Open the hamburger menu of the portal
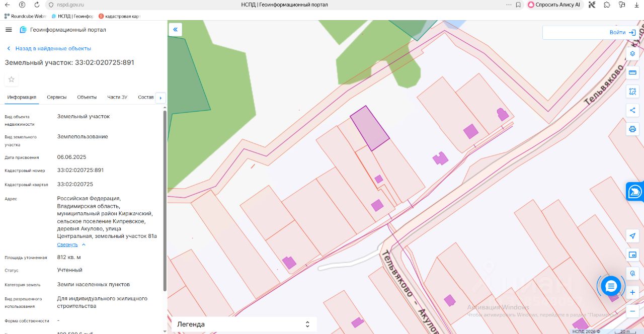Image resolution: width=644 pixels, height=334 pixels. pyautogui.click(x=9, y=30)
